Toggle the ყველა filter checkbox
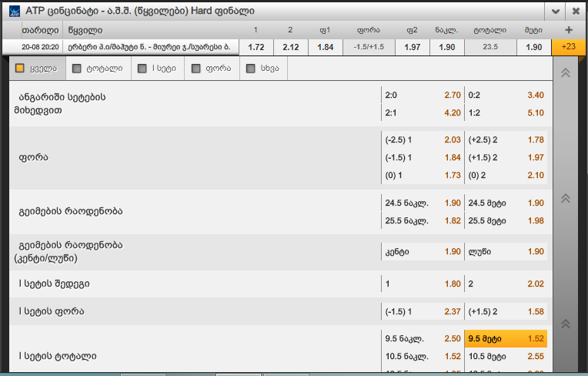The height and width of the screenshot is (376, 588). 20,69
